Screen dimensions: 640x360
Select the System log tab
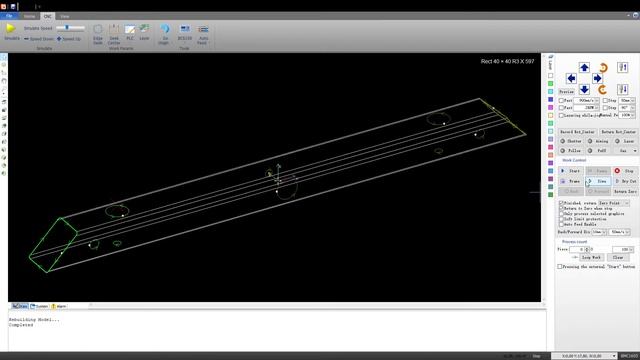(39, 306)
